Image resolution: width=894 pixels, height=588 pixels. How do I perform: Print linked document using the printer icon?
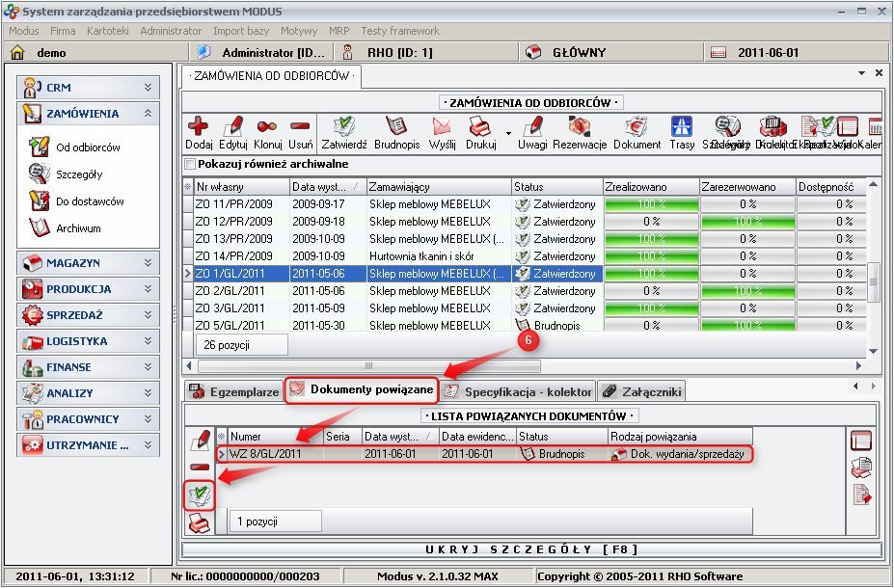(x=200, y=523)
